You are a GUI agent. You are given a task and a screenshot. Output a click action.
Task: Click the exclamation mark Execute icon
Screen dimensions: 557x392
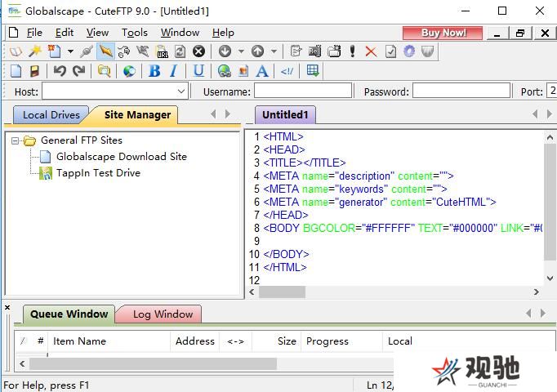(x=352, y=51)
